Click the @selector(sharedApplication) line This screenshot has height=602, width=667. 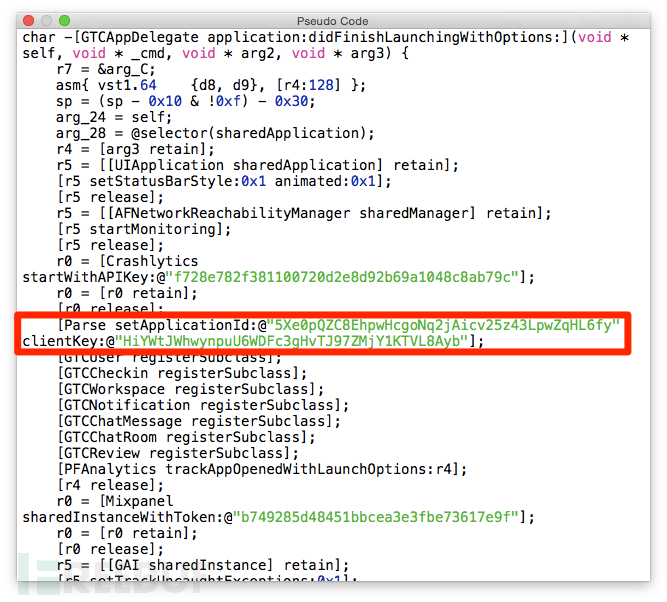point(215,133)
